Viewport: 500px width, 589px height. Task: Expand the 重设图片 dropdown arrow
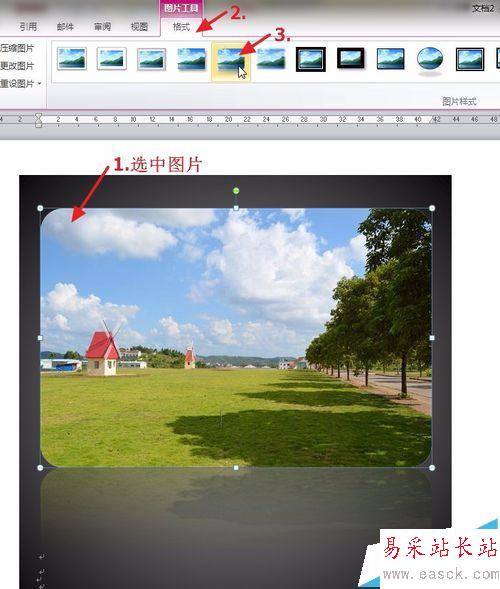(39, 83)
